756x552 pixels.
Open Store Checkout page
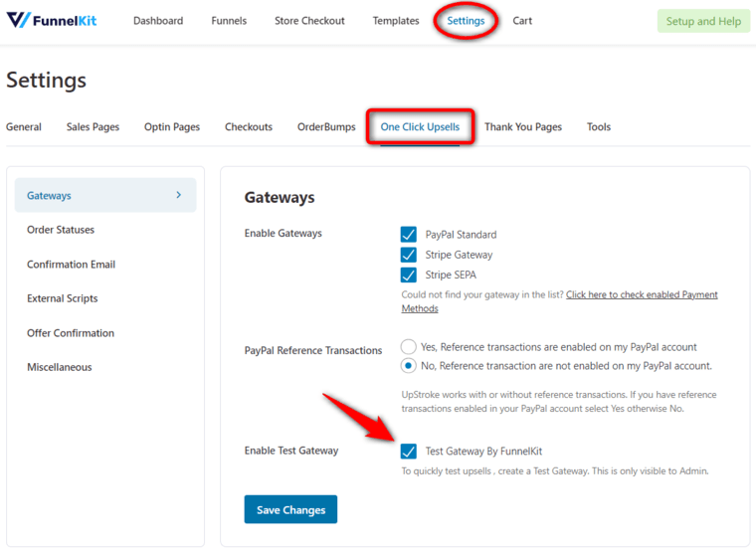pos(309,21)
